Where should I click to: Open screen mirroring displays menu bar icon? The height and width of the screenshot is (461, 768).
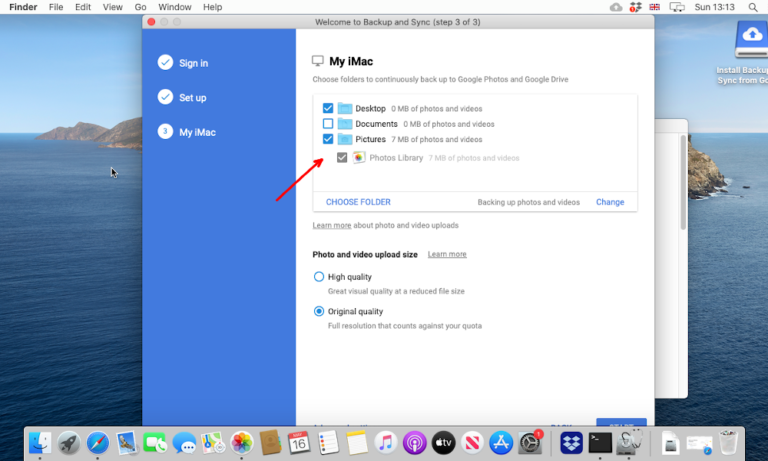point(677,7)
